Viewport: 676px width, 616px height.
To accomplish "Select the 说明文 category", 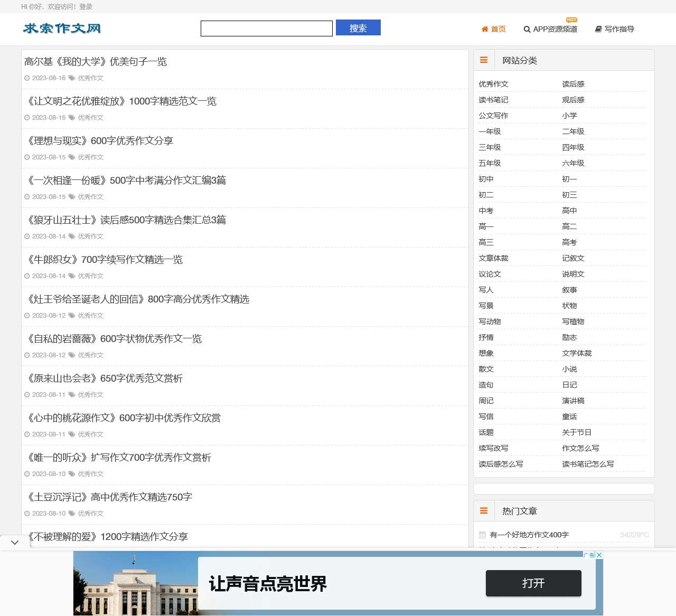I will click(573, 274).
